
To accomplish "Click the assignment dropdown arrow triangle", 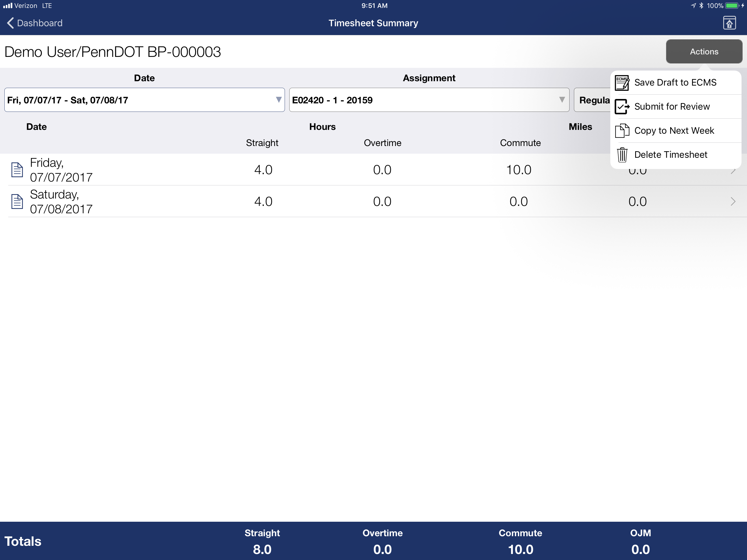I will pos(562,100).
